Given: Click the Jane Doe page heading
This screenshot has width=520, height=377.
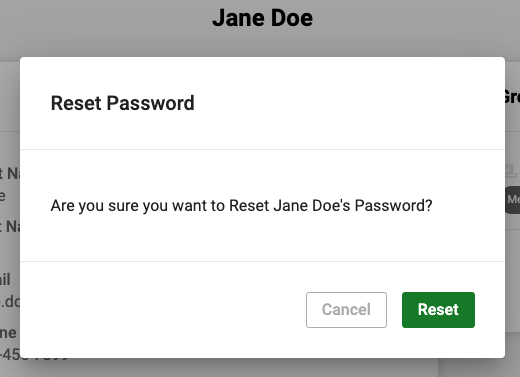Looking at the screenshot, I should click(x=262, y=18).
